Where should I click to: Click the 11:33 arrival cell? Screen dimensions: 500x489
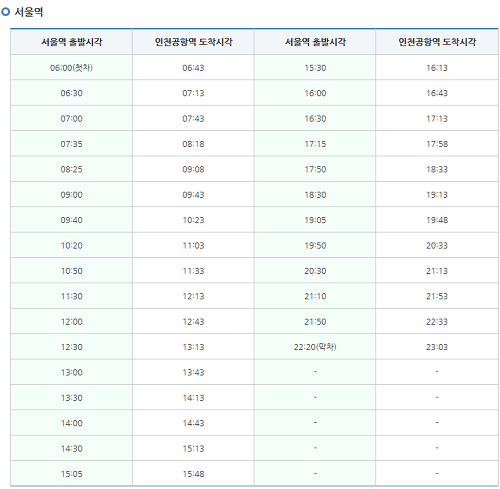pyautogui.click(x=193, y=271)
